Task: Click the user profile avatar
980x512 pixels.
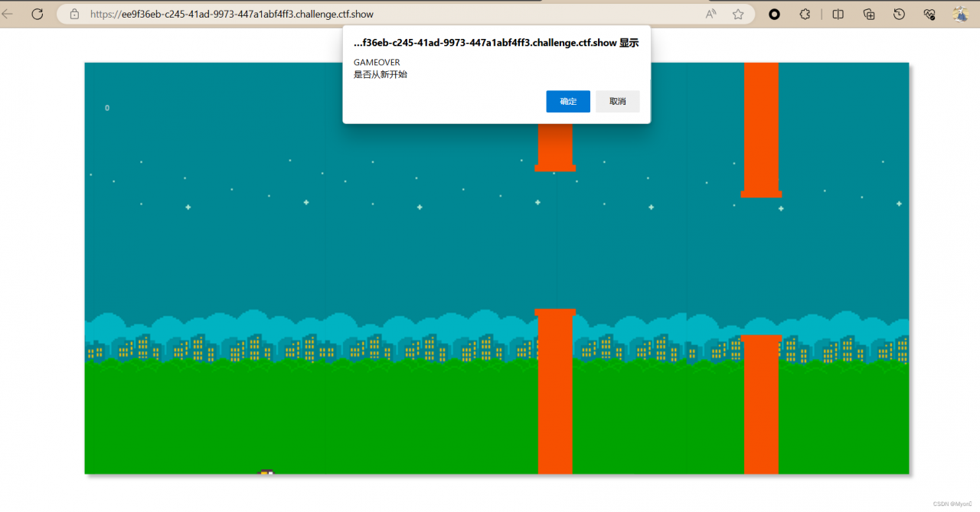Action: point(960,14)
